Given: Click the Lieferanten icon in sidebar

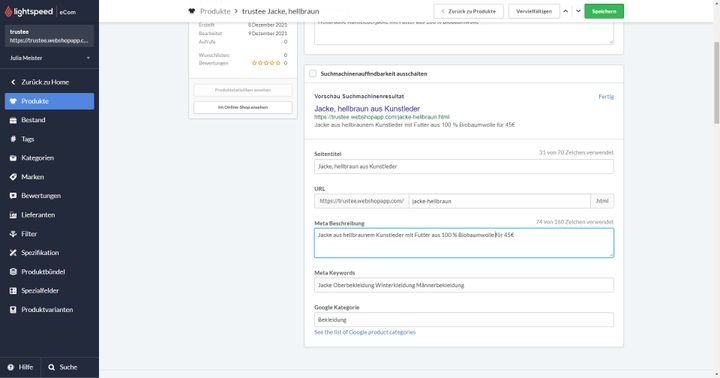Looking at the screenshot, I should tap(13, 215).
